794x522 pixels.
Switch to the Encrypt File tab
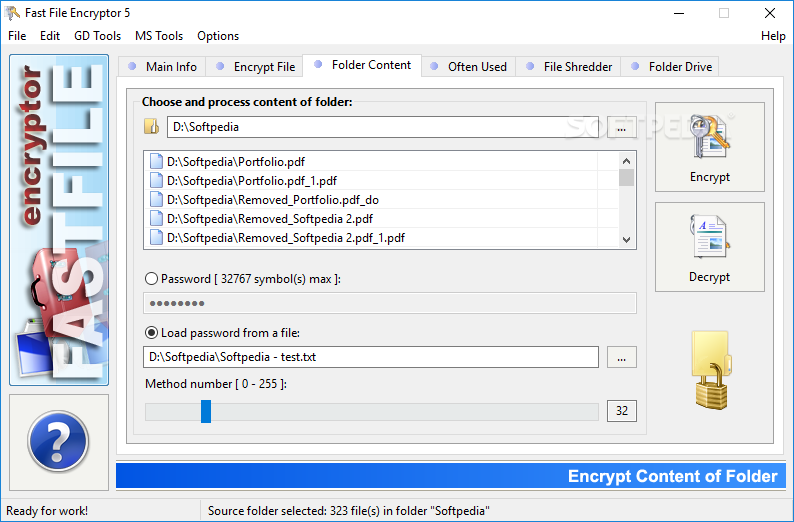(255, 67)
